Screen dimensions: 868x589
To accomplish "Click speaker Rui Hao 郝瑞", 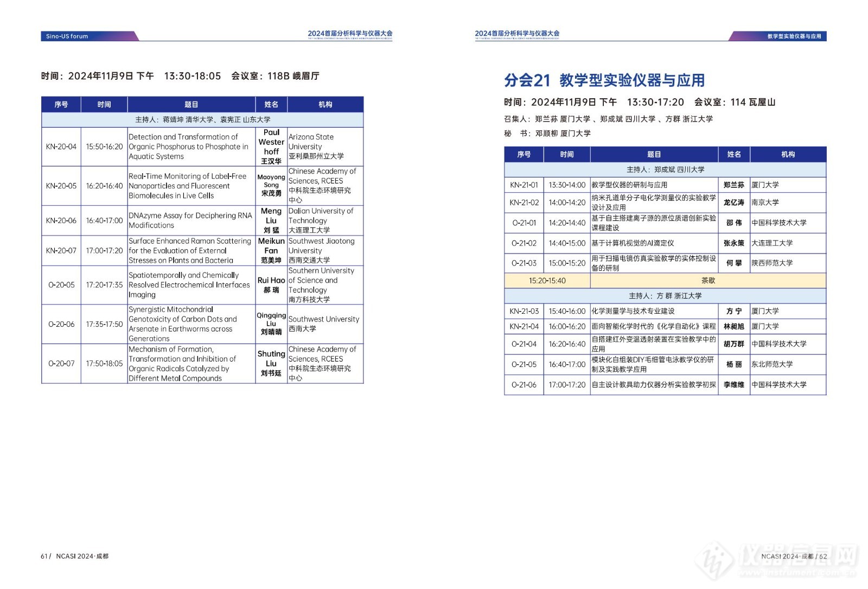I will point(271,285).
